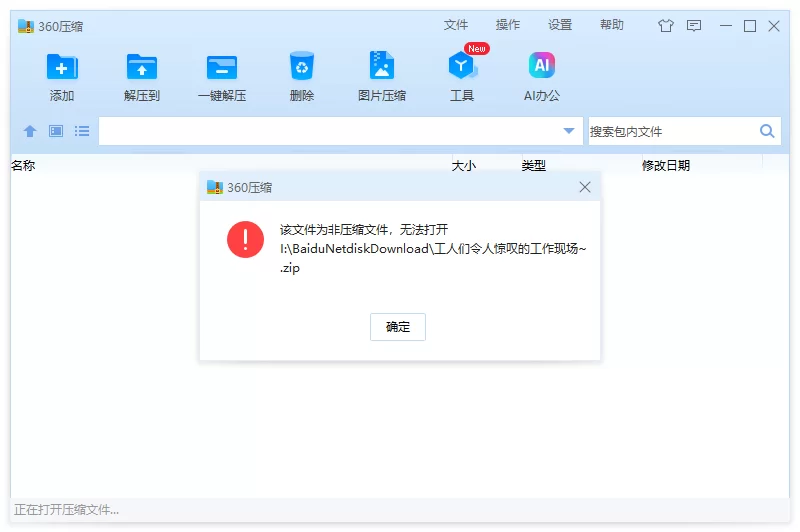Click the 添加 (Add) toolbar icon
The image size is (800, 532).
click(x=62, y=67)
